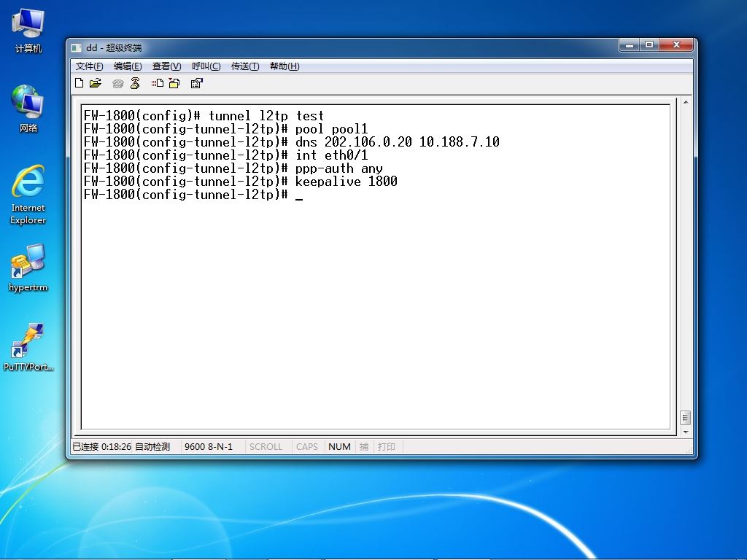Open the 文件(F) menu
Viewport: 747px width, 560px height.
[x=89, y=66]
